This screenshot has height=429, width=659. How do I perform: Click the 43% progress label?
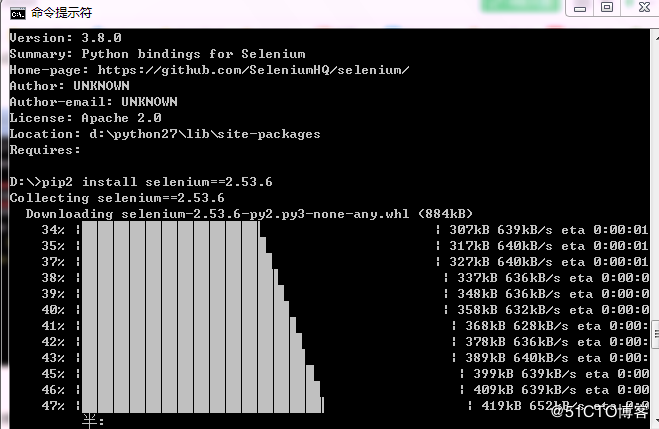click(53, 358)
